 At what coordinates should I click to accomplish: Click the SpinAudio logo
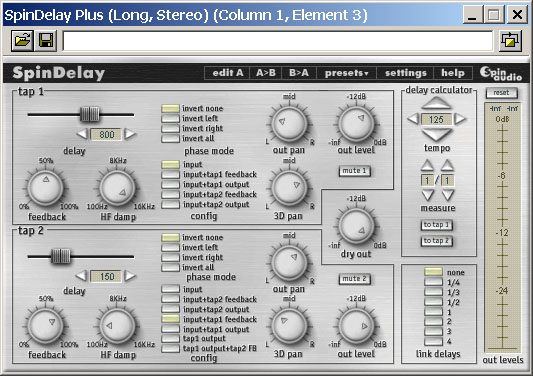(x=501, y=73)
